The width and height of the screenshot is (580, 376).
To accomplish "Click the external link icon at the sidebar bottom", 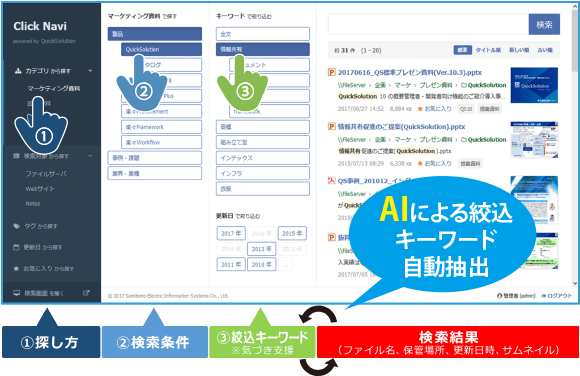I will coord(86,293).
